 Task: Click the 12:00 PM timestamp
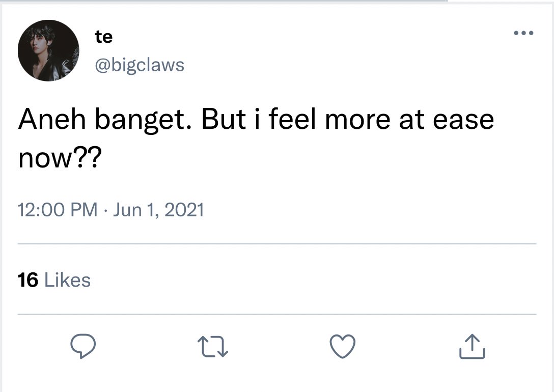pos(58,210)
